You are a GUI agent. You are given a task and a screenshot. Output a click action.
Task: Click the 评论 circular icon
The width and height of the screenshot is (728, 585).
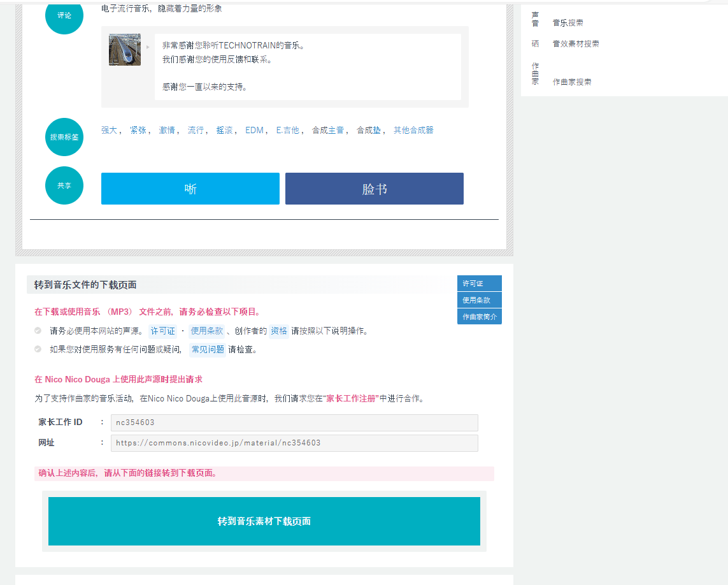pyautogui.click(x=64, y=16)
